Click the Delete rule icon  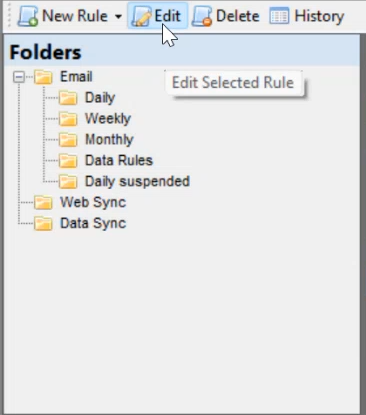(202, 16)
